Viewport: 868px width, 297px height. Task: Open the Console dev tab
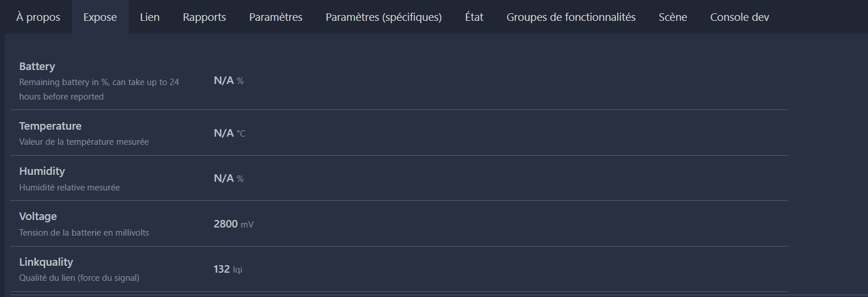(739, 17)
